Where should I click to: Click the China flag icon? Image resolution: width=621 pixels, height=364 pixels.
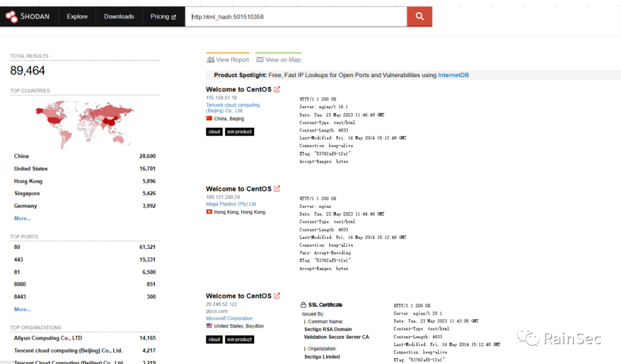click(209, 118)
